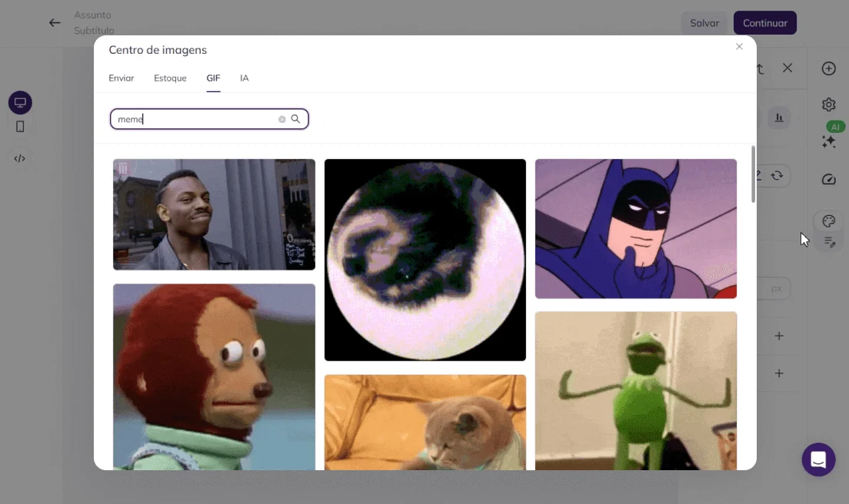Open the settings gear in right sidebar

(828, 104)
